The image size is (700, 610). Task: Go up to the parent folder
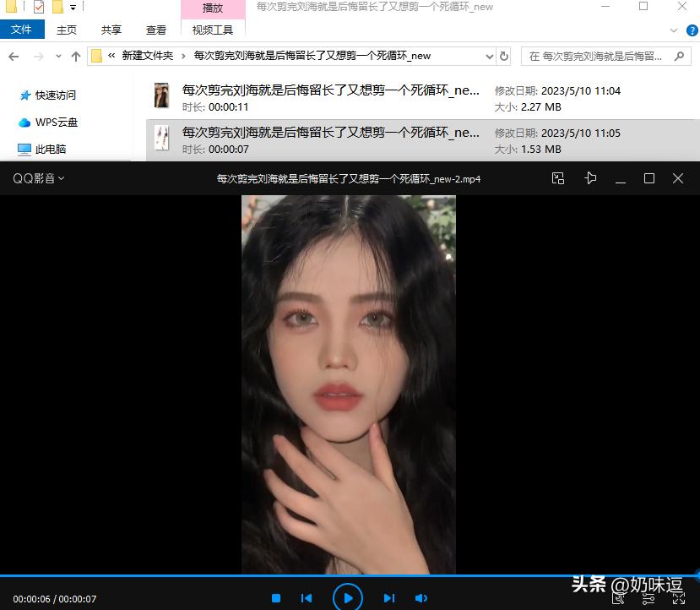pyautogui.click(x=75, y=56)
